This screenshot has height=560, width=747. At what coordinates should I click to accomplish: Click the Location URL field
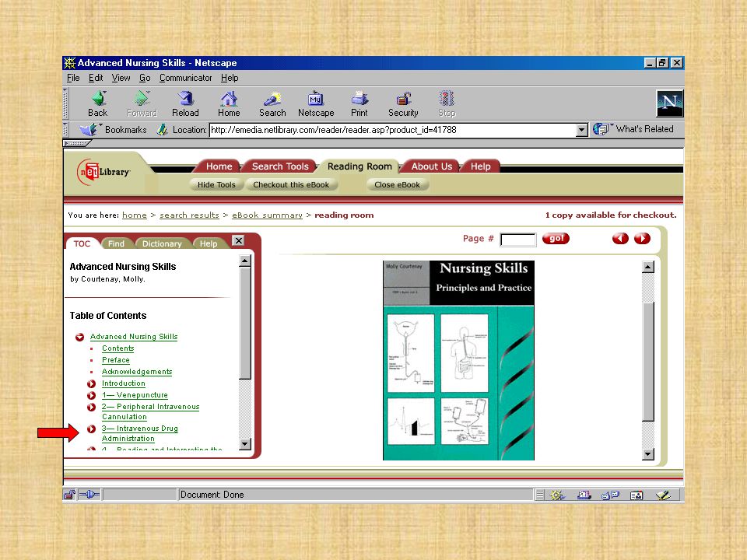point(392,130)
